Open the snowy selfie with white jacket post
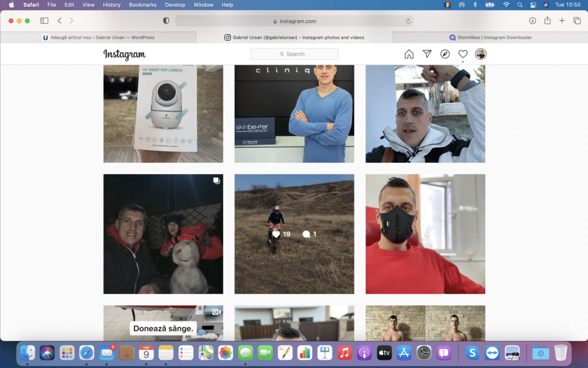The height and width of the screenshot is (368, 588). pos(425,114)
